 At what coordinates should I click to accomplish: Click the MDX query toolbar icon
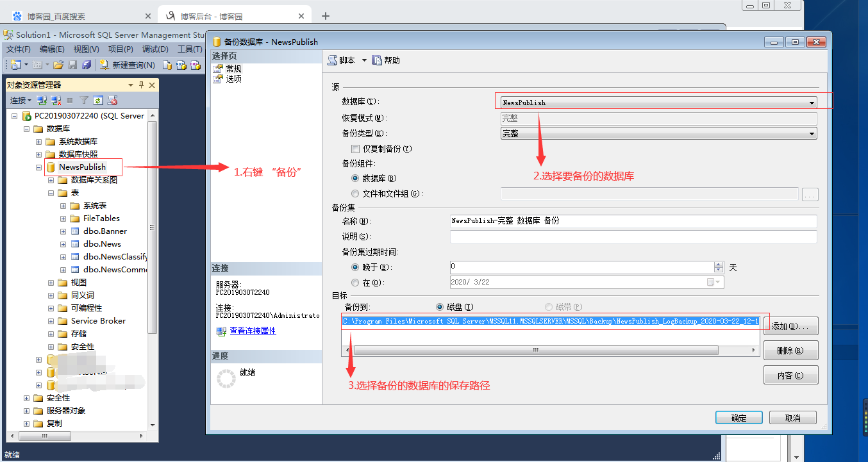pos(181,65)
